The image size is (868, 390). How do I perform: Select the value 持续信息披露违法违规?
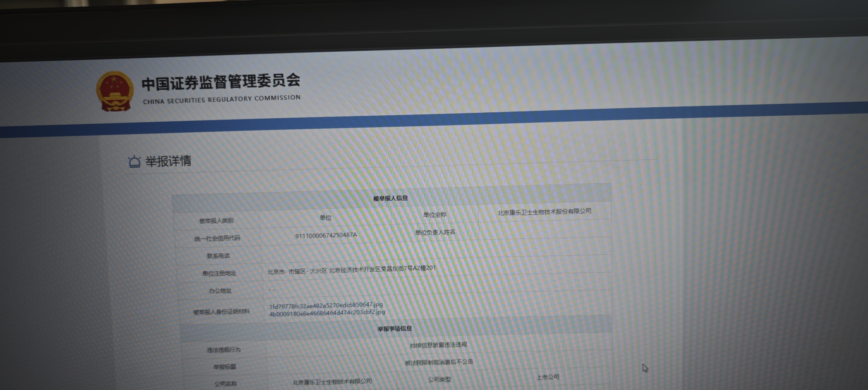point(438,345)
